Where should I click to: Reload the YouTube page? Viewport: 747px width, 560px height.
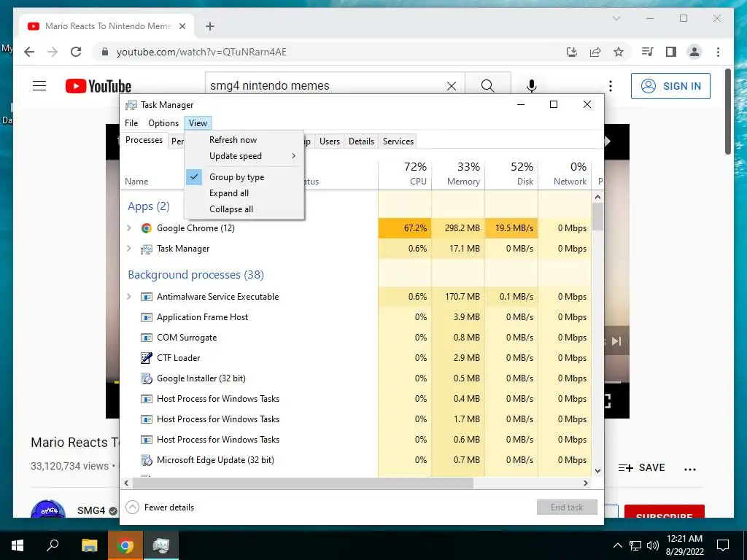click(x=76, y=52)
